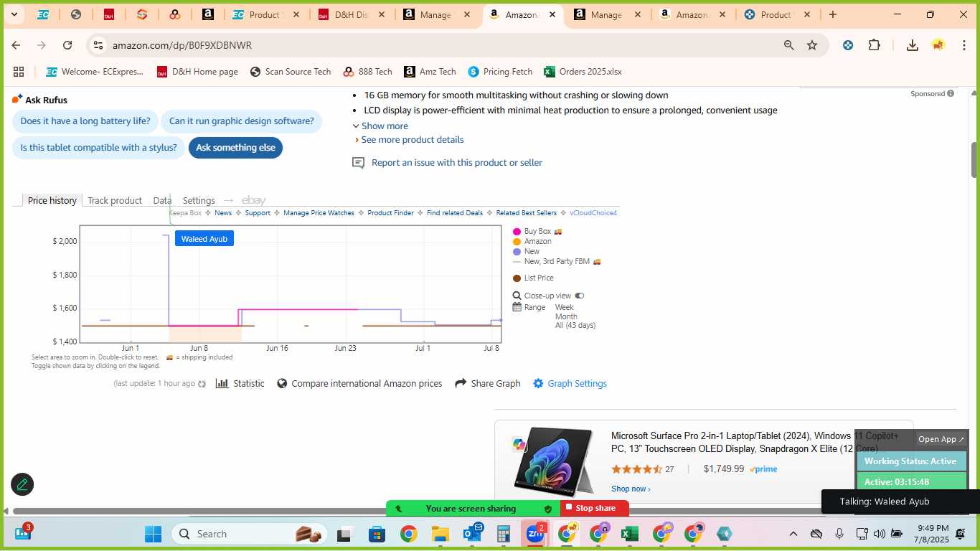980x551 pixels.
Task: Ask Rufus about stylus compatibility
Action: pos(98,148)
